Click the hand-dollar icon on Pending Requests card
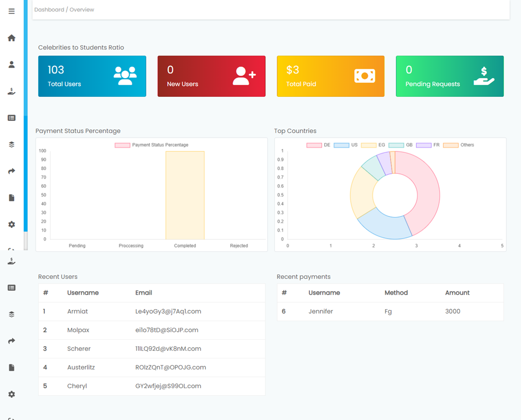 [484, 76]
